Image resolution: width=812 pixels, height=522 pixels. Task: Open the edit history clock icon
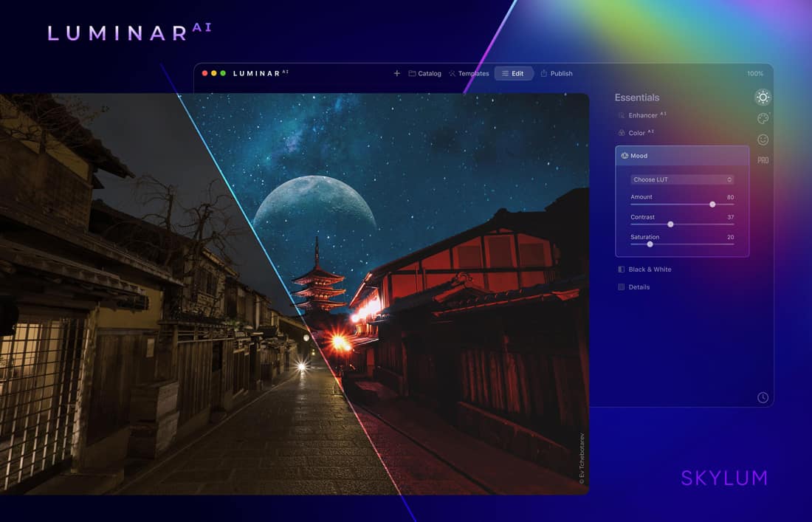pyautogui.click(x=763, y=397)
